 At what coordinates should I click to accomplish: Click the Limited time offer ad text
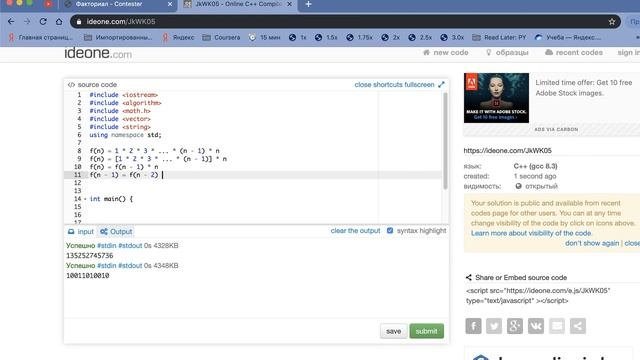click(584, 88)
